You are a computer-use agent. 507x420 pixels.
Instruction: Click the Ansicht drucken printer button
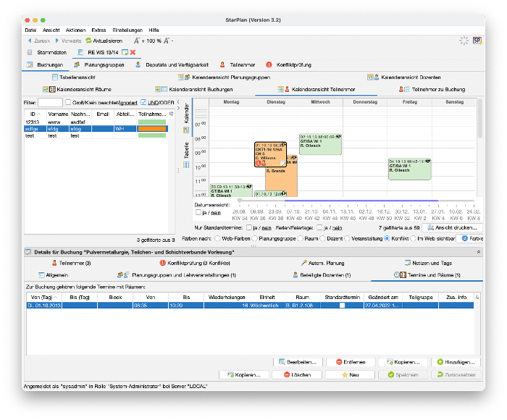tap(452, 227)
